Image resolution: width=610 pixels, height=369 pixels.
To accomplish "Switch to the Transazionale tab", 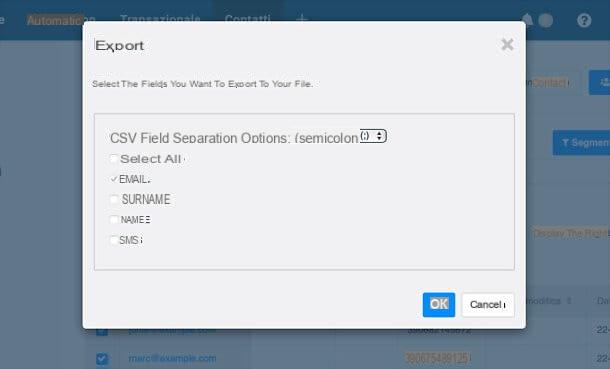I will (x=160, y=19).
